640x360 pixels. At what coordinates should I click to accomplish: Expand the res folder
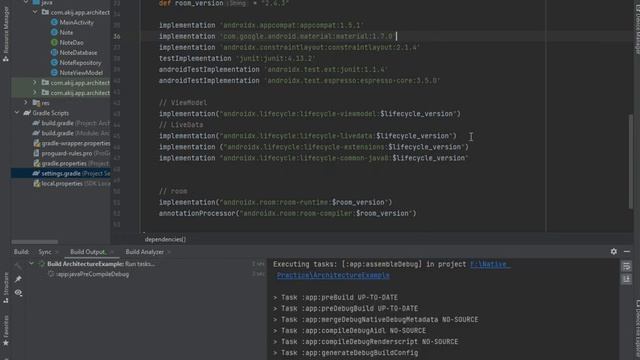[26, 103]
